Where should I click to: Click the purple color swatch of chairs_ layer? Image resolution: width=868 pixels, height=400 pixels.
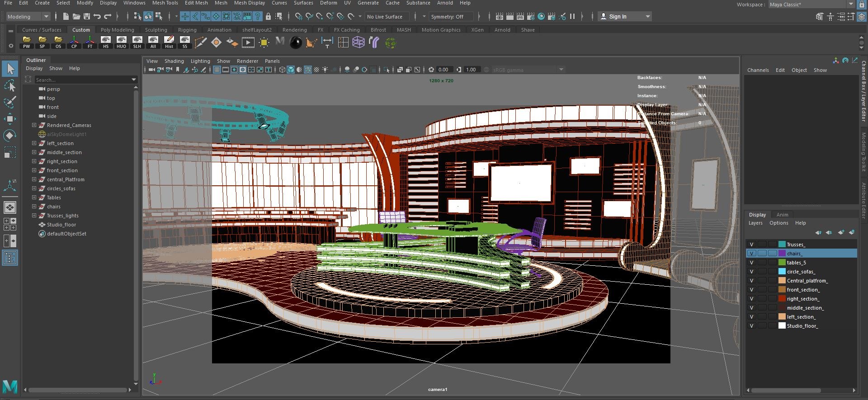click(x=782, y=254)
